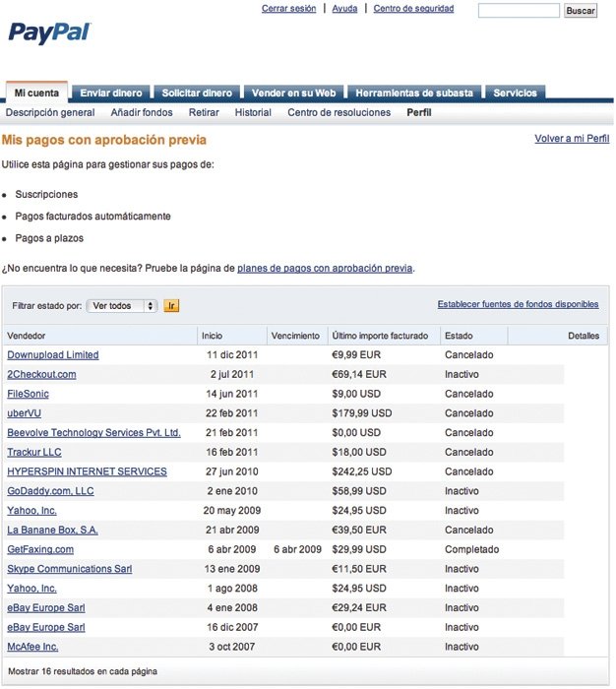Click the '$242,25 USD' amount cell
616x689 pixels.
coord(361,471)
